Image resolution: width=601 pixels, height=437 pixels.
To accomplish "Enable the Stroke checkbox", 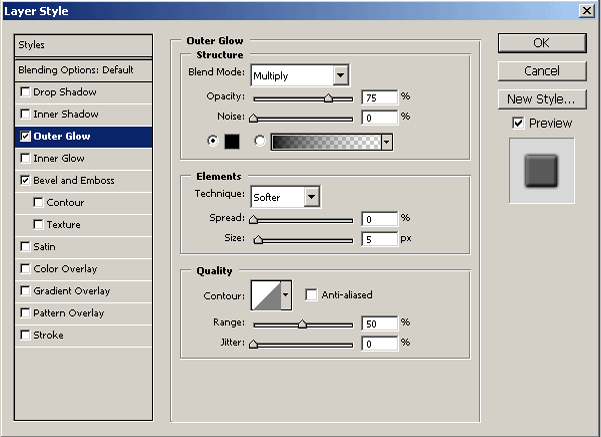I will tap(25, 335).
